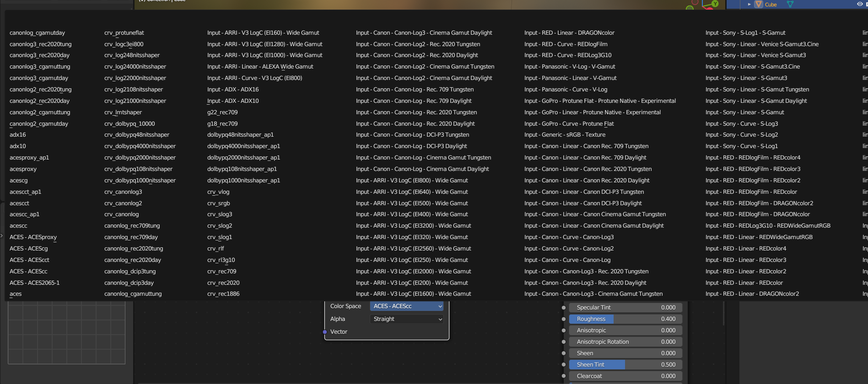Choose ACES - ACES2065-1 color space
The height and width of the screenshot is (384, 868).
tap(35, 283)
